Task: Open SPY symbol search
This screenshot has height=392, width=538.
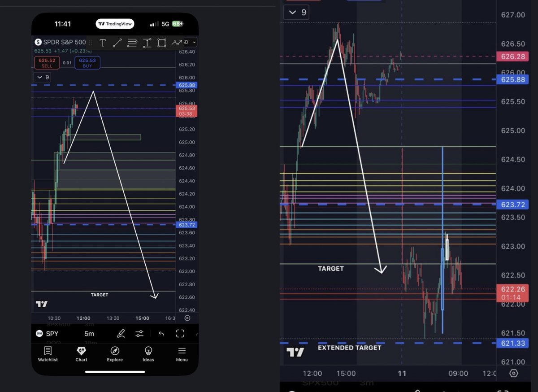Action: tap(47, 333)
